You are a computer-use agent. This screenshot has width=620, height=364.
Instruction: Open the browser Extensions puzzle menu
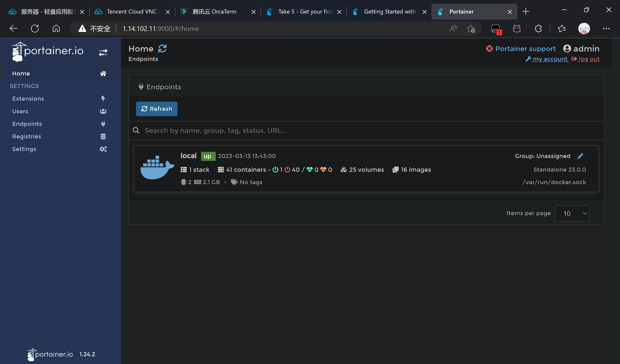pos(538,29)
